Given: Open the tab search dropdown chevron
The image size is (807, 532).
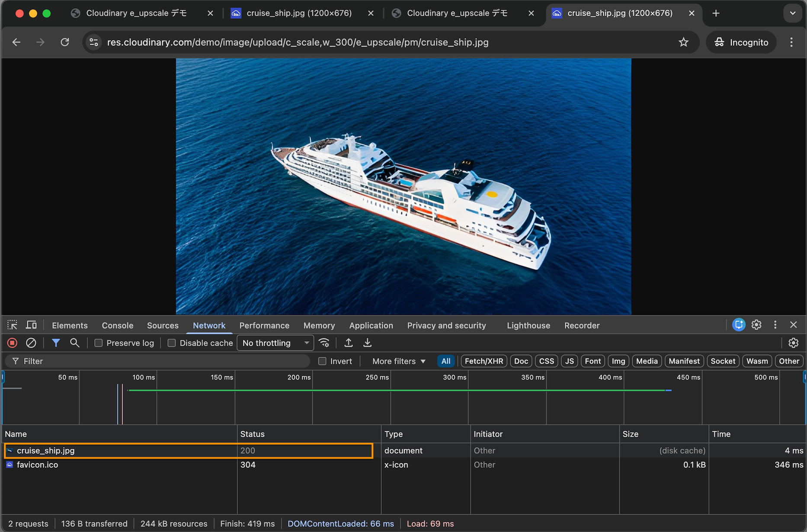Looking at the screenshot, I should point(792,13).
